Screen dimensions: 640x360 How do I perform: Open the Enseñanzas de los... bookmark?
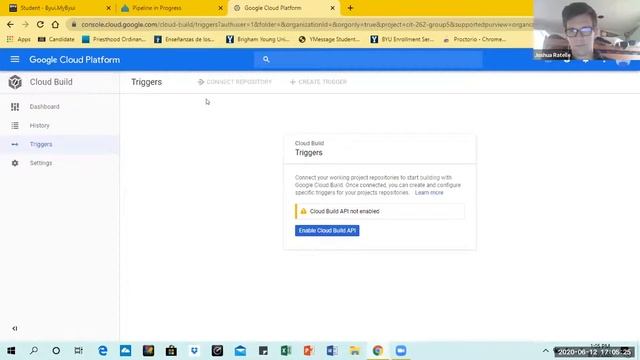(184, 39)
